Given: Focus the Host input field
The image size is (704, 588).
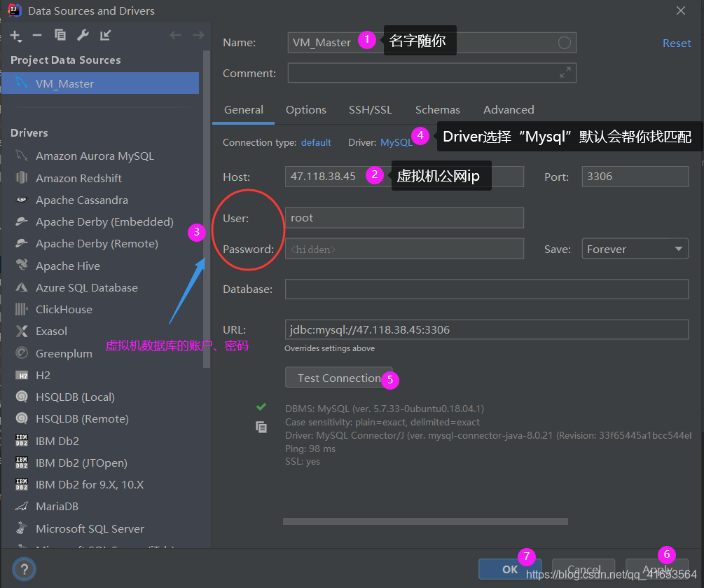Looking at the screenshot, I should click(404, 177).
